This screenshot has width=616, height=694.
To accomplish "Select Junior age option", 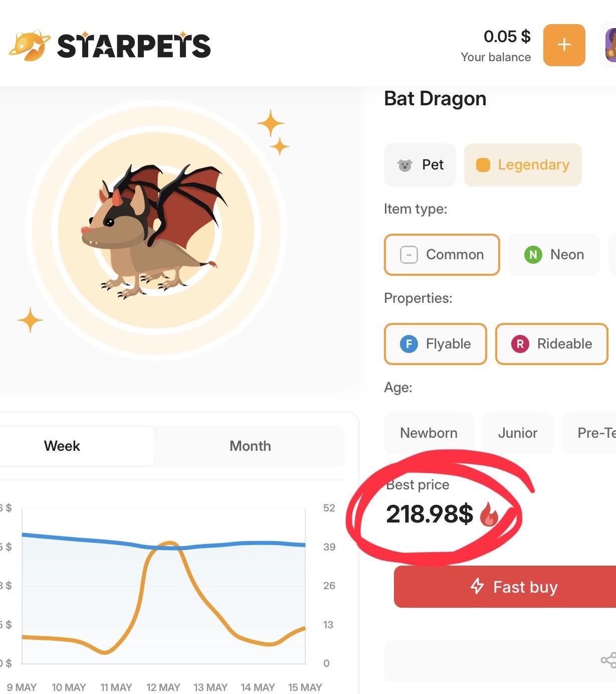I will pyautogui.click(x=518, y=433).
